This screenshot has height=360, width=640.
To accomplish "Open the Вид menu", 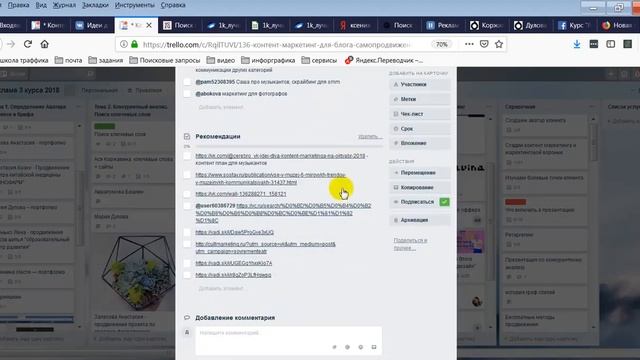I will [41, 5].
